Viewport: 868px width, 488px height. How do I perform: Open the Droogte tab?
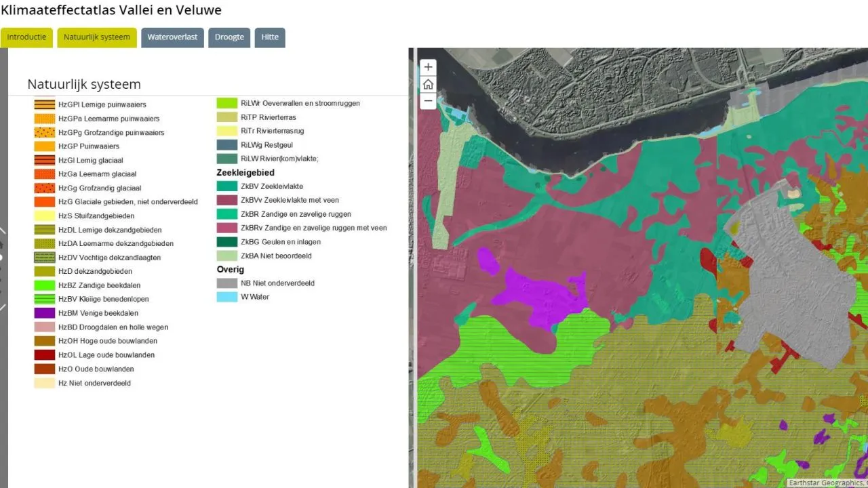coord(229,37)
